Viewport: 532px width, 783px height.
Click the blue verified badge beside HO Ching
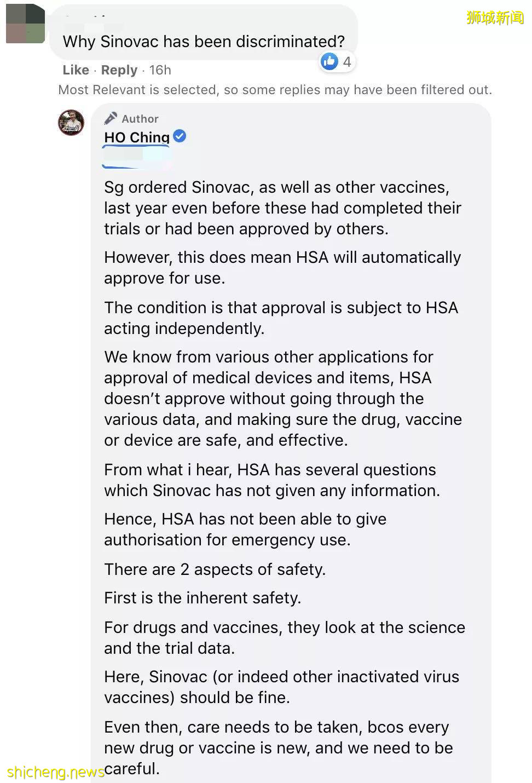[180, 136]
